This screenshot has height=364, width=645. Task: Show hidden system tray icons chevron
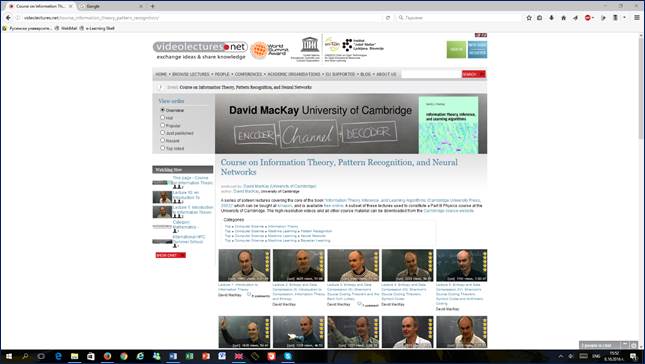pyautogui.click(x=560, y=356)
